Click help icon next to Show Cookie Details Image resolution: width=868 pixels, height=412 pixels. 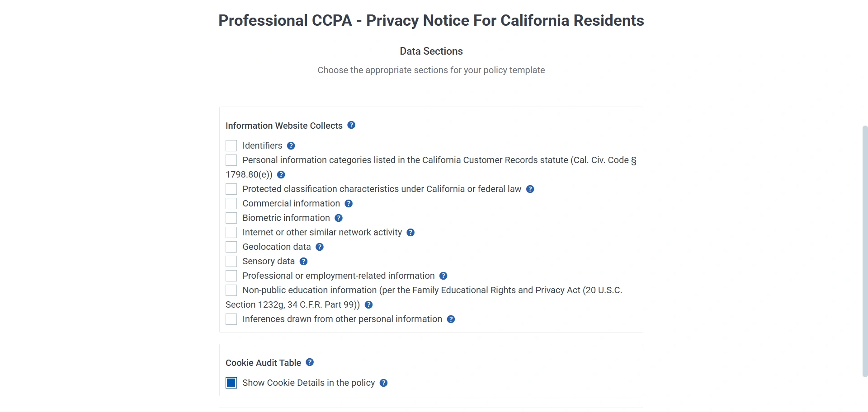(383, 383)
